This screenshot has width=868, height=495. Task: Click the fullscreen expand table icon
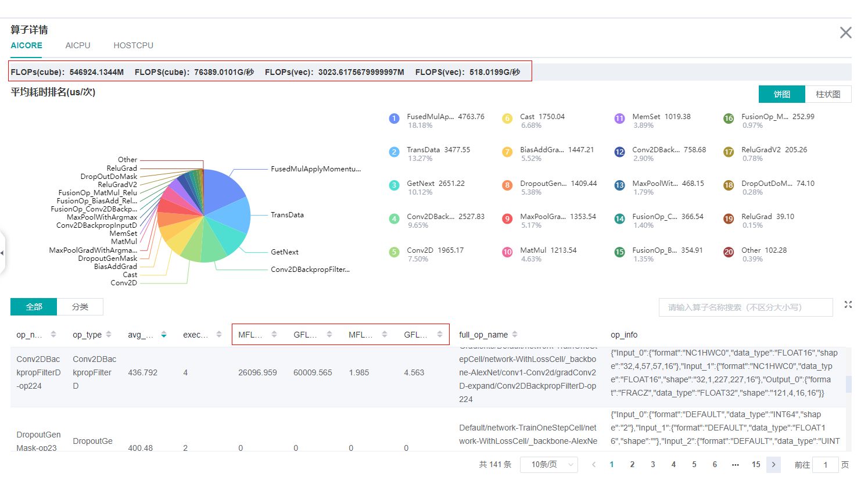coord(848,304)
